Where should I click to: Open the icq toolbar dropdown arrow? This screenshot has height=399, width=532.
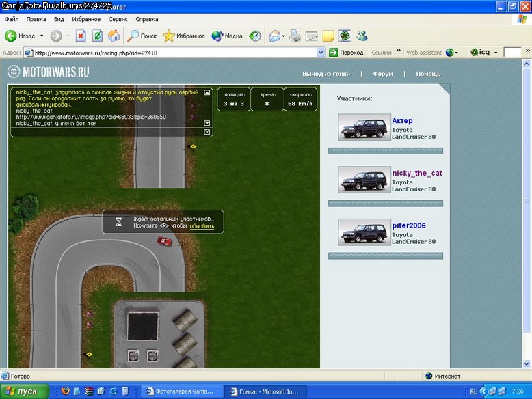click(x=496, y=53)
